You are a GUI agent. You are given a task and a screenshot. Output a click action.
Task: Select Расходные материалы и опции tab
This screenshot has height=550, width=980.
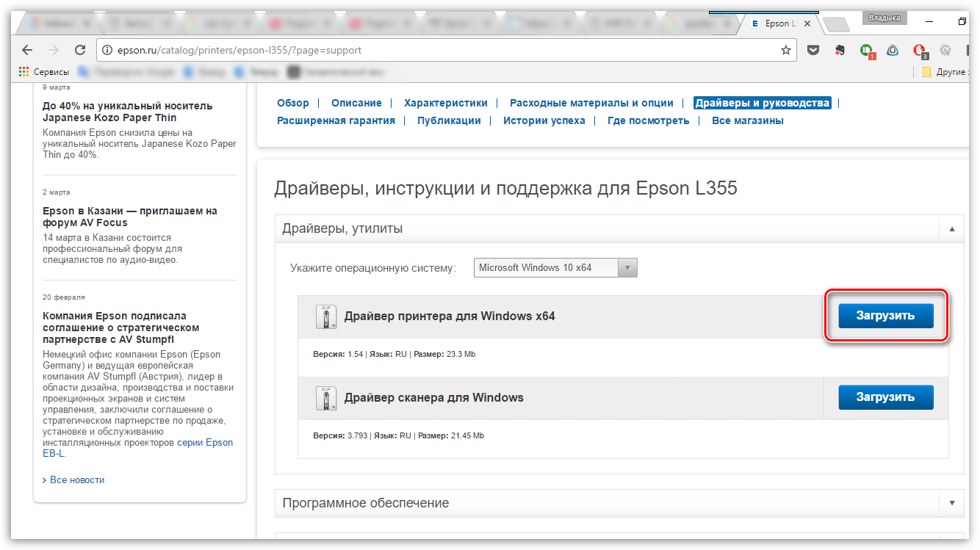click(591, 103)
